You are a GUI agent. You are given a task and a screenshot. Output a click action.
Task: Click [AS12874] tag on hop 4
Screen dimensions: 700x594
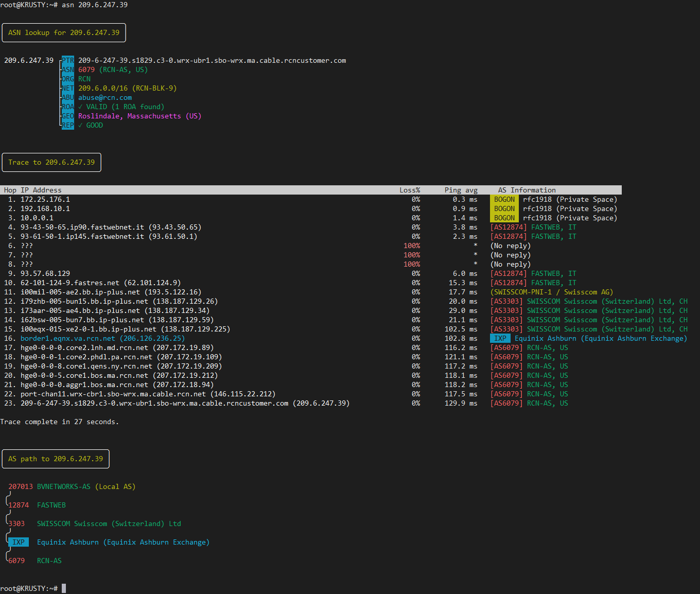coord(509,227)
